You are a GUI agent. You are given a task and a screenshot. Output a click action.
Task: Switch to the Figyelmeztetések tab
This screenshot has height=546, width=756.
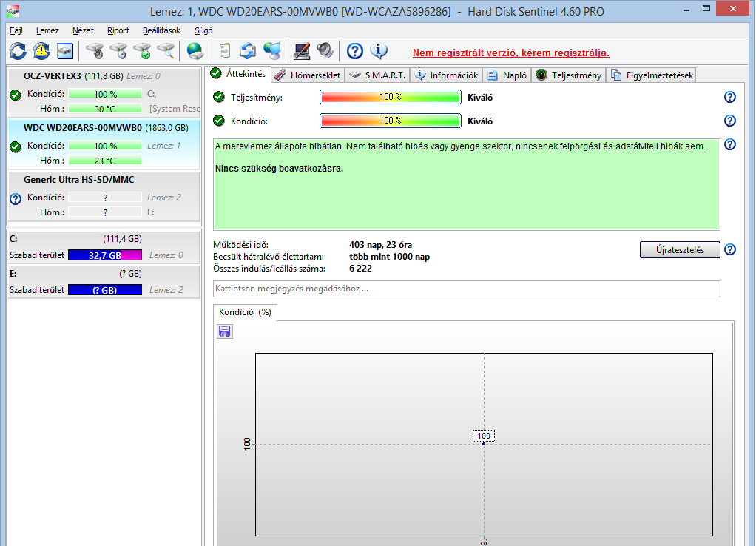(652, 75)
